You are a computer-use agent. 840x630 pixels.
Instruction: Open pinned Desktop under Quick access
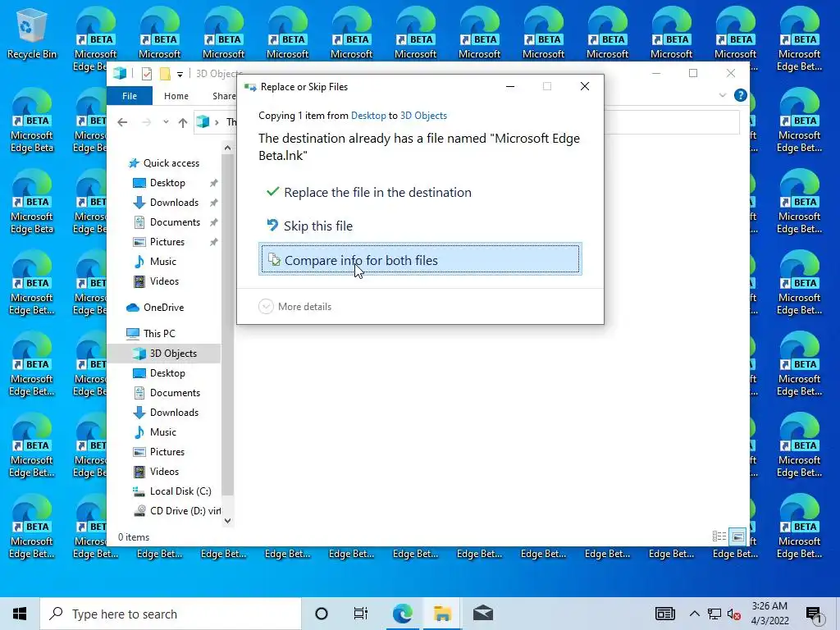(167, 183)
